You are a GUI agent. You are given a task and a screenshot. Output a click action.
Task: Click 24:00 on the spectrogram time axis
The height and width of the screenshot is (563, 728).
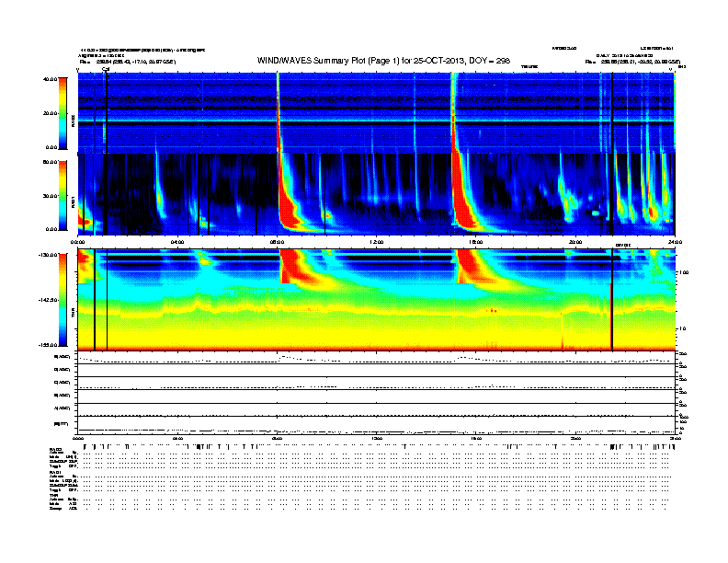point(675,242)
